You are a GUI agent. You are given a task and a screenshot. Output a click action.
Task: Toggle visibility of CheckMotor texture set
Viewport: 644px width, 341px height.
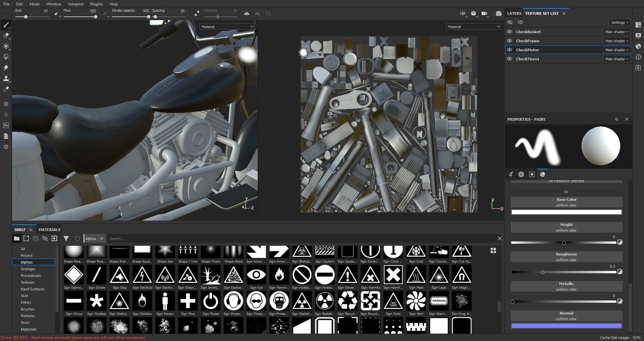[509, 50]
